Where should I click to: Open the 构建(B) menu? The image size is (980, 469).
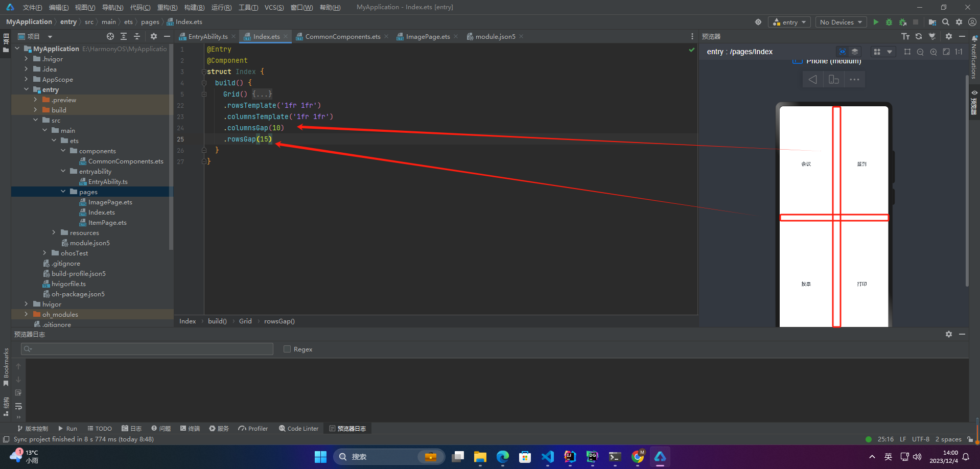coord(194,7)
